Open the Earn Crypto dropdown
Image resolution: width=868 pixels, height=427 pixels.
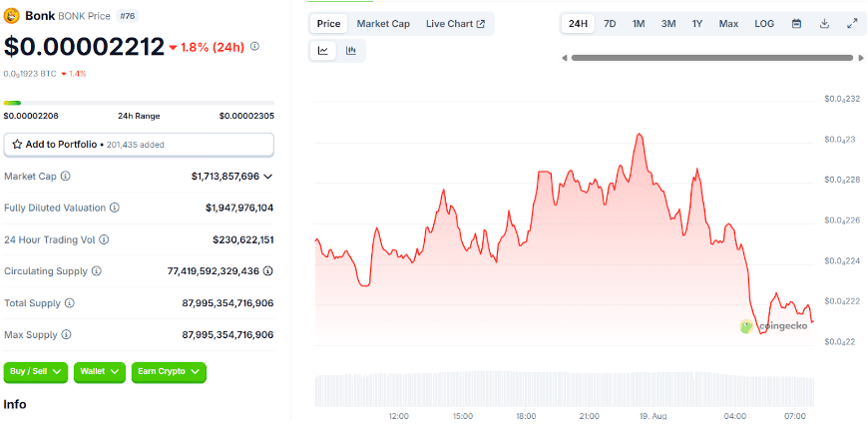(x=168, y=371)
